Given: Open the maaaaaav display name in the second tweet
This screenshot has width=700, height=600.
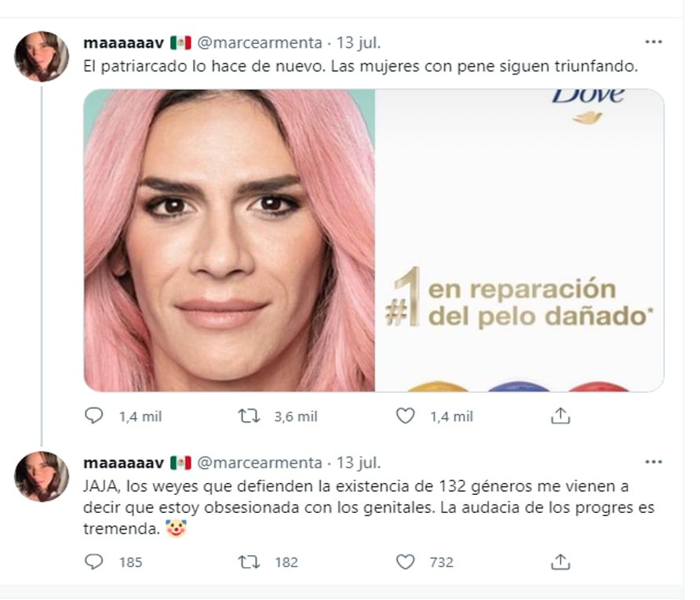Looking at the screenshot, I should coord(124,463).
